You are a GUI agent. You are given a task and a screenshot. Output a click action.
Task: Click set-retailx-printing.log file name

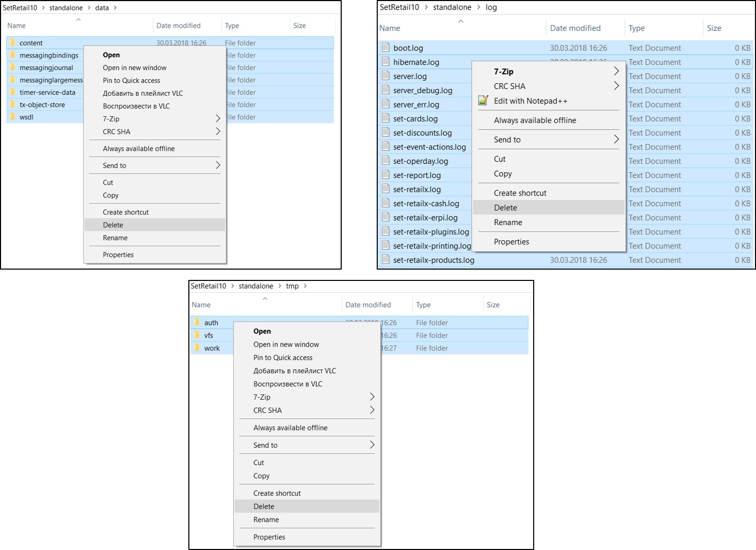click(x=432, y=246)
